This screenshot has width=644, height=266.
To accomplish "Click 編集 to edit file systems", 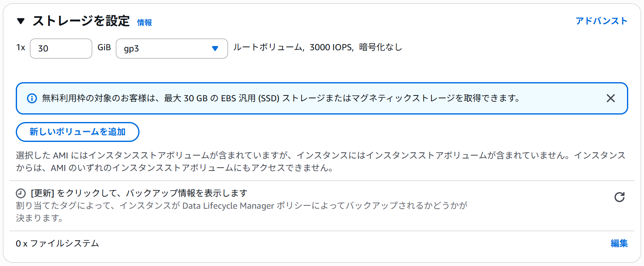I will pos(619,244).
